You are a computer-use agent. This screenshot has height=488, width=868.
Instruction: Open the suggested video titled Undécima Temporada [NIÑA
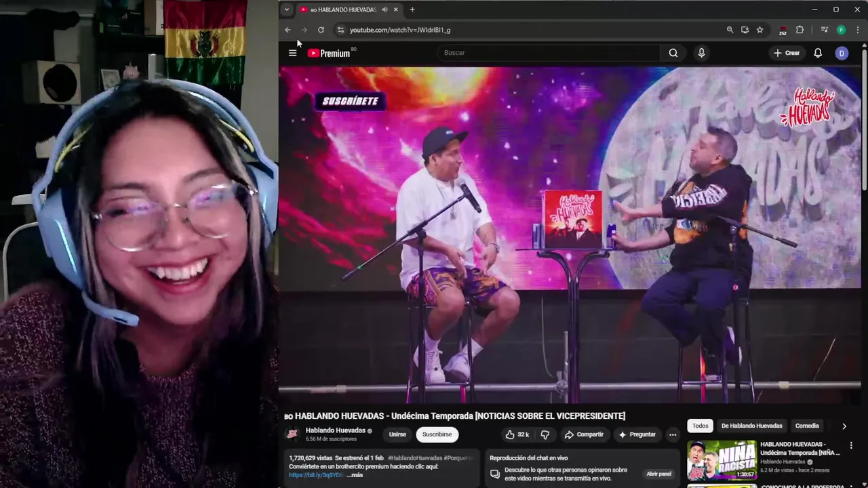[x=801, y=448]
